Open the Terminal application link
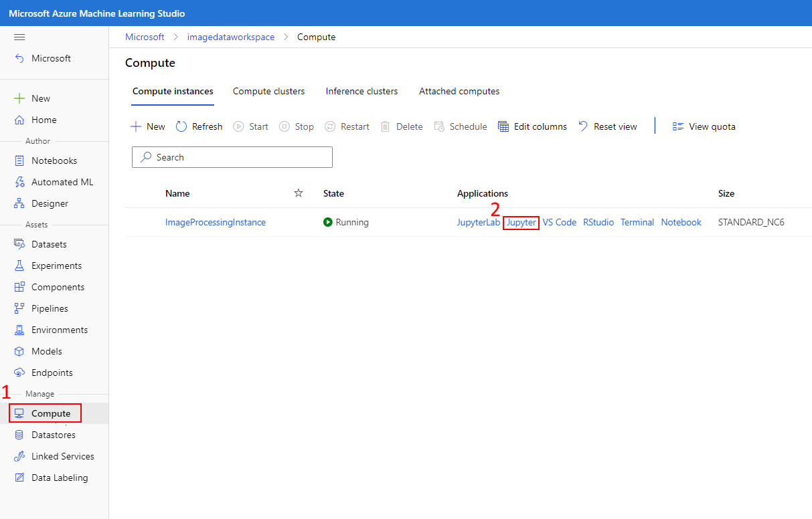812x519 pixels. pyautogui.click(x=637, y=222)
